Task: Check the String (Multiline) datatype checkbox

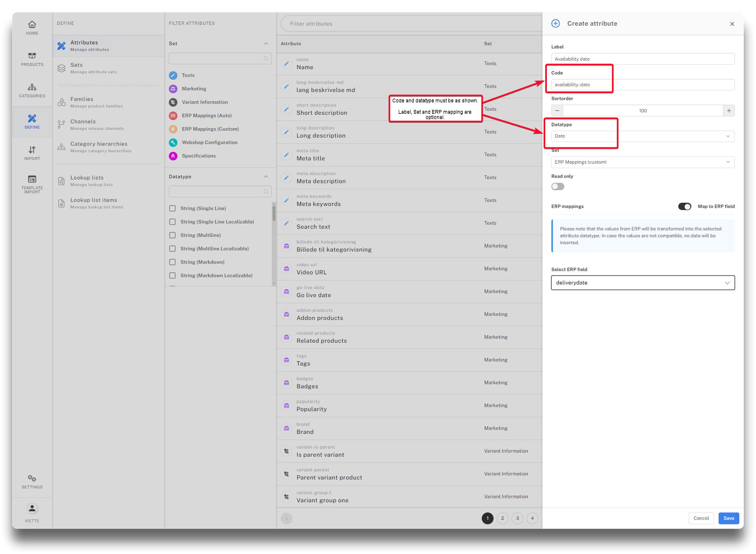Action: (173, 235)
